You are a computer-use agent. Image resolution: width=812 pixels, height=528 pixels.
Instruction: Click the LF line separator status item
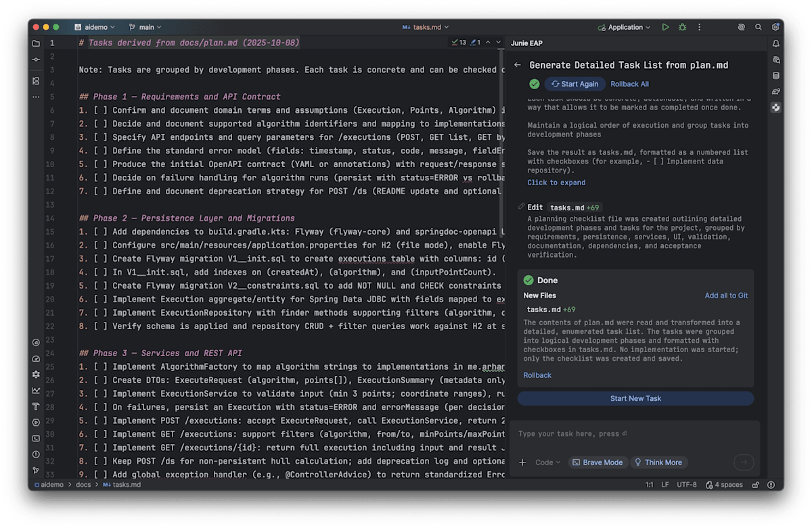pyautogui.click(x=665, y=485)
